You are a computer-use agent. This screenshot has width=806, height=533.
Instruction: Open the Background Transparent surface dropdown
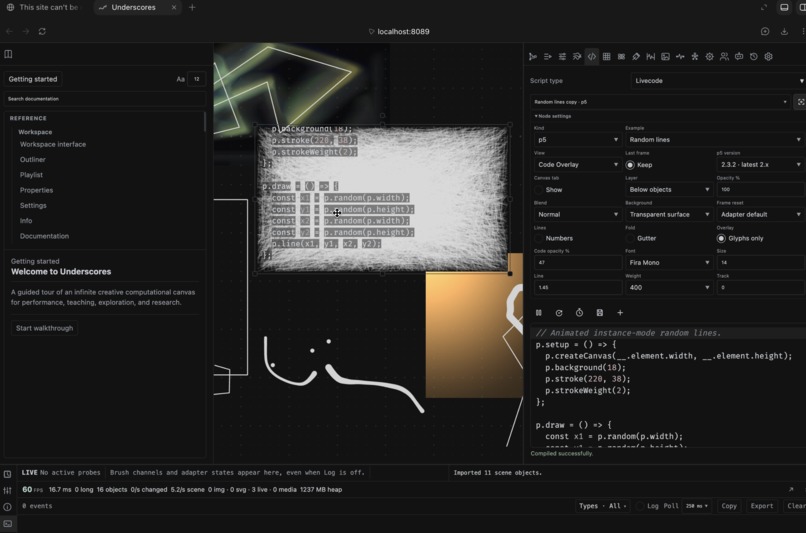[669, 214]
